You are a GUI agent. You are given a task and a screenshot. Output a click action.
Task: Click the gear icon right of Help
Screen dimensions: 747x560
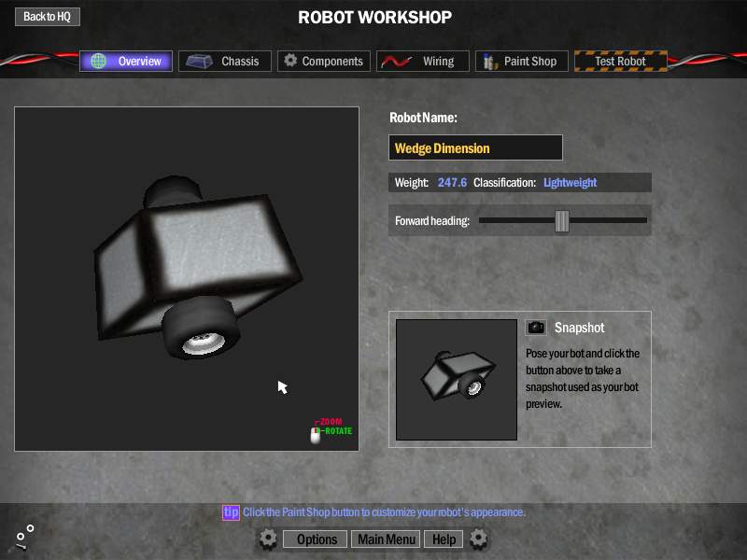tap(478, 539)
